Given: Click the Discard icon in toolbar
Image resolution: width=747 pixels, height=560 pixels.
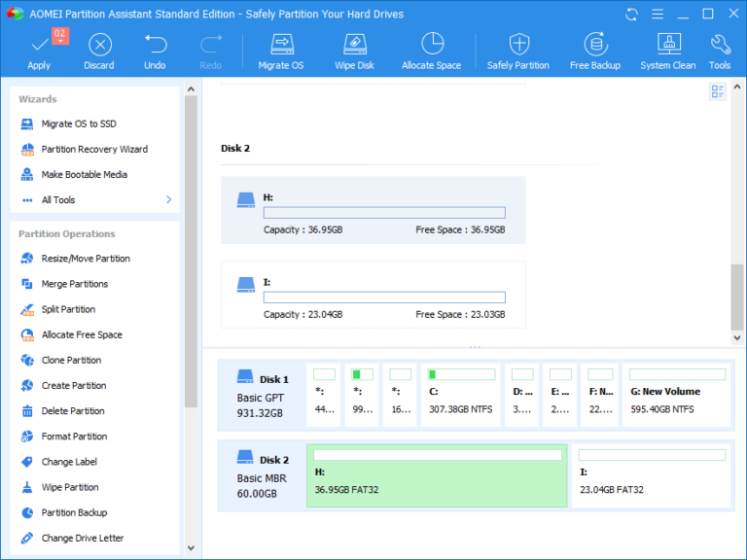Looking at the screenshot, I should 99,45.
